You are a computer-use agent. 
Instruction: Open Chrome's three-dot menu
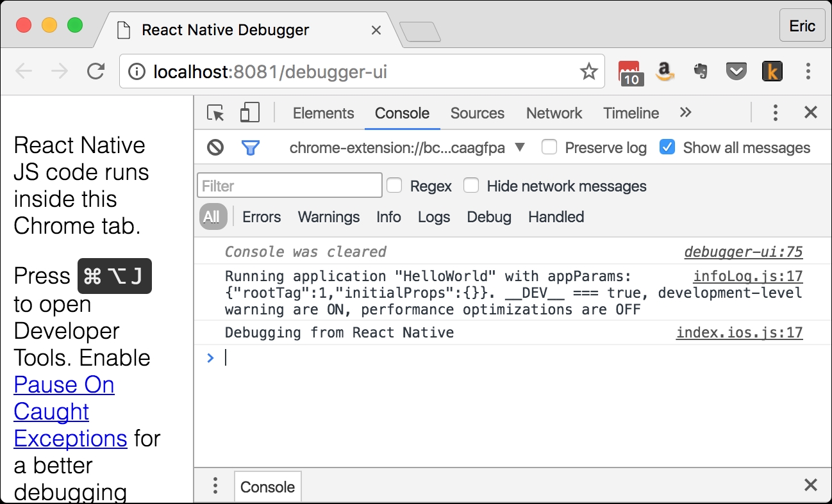[808, 71]
